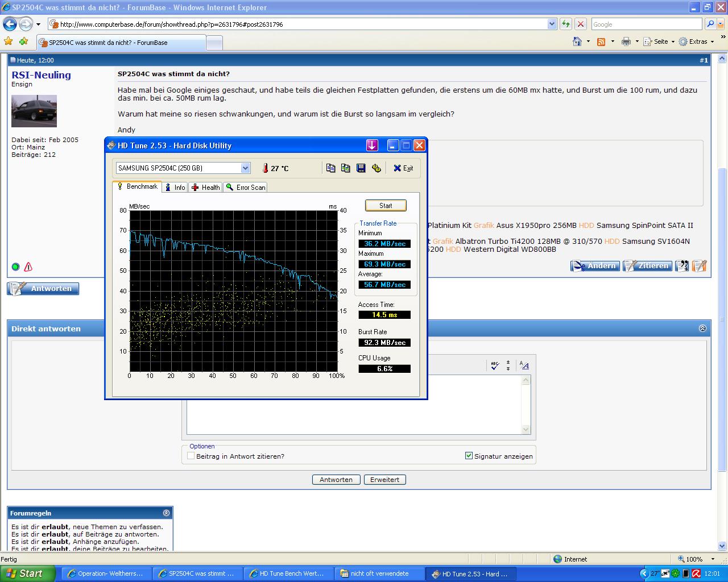The image size is (728, 582).
Task: Click the Google search box
Action: click(x=647, y=24)
